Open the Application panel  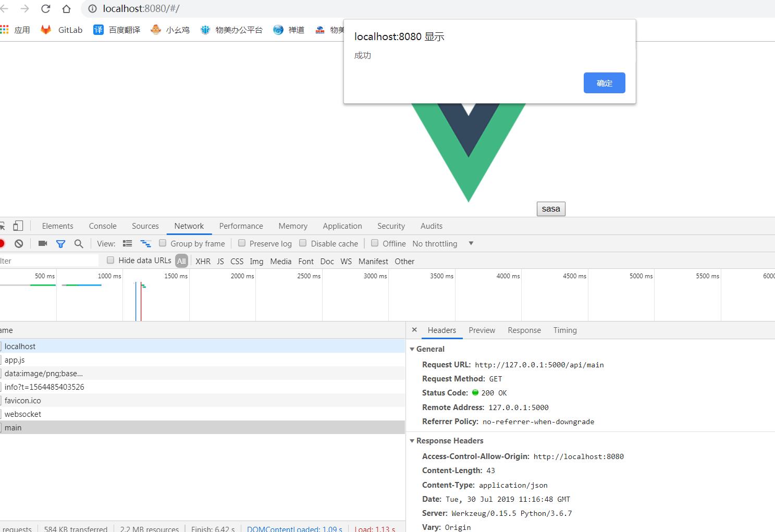pyautogui.click(x=342, y=226)
